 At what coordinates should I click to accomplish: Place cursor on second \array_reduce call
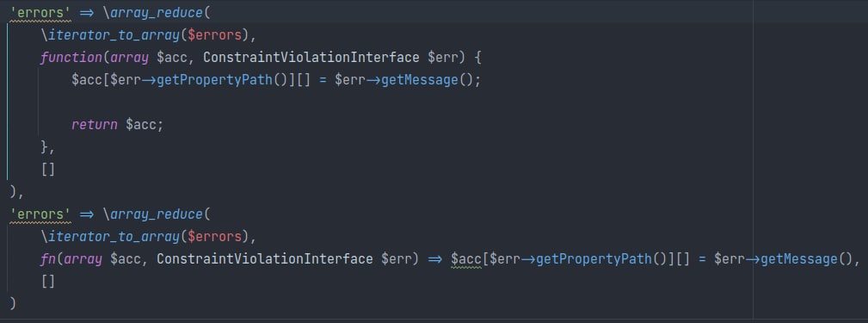[x=153, y=214]
